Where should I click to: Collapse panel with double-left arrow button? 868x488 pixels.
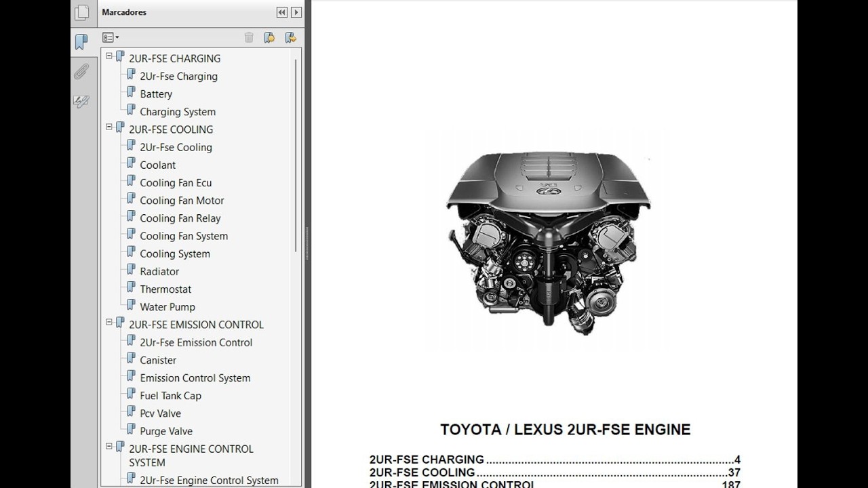[x=281, y=12]
